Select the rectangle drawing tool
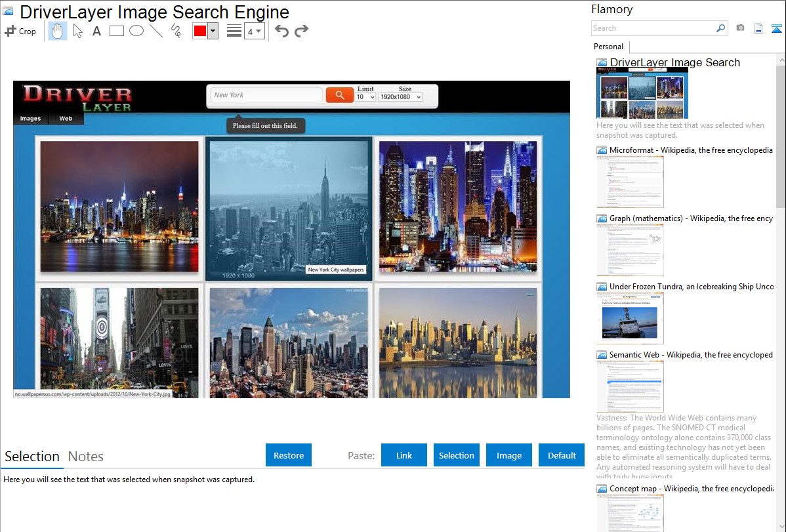 coord(117,31)
